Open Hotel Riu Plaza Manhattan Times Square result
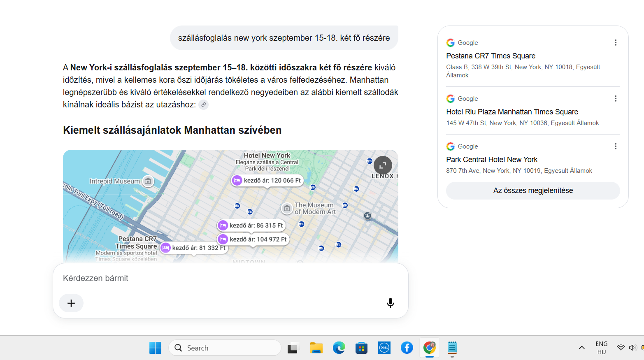This screenshot has width=644, height=360. 512,112
